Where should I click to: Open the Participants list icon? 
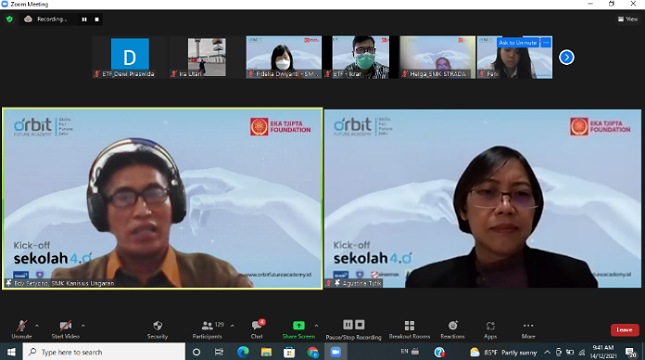point(207,326)
